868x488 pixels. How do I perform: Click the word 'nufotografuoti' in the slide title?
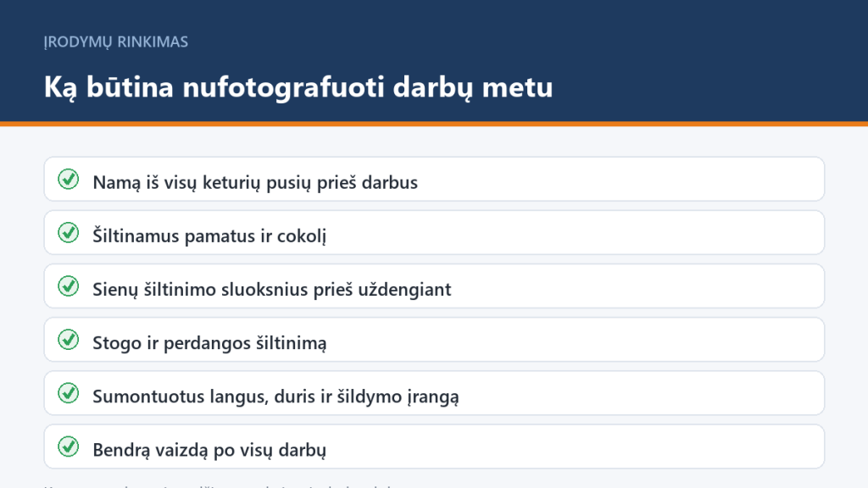(x=283, y=87)
